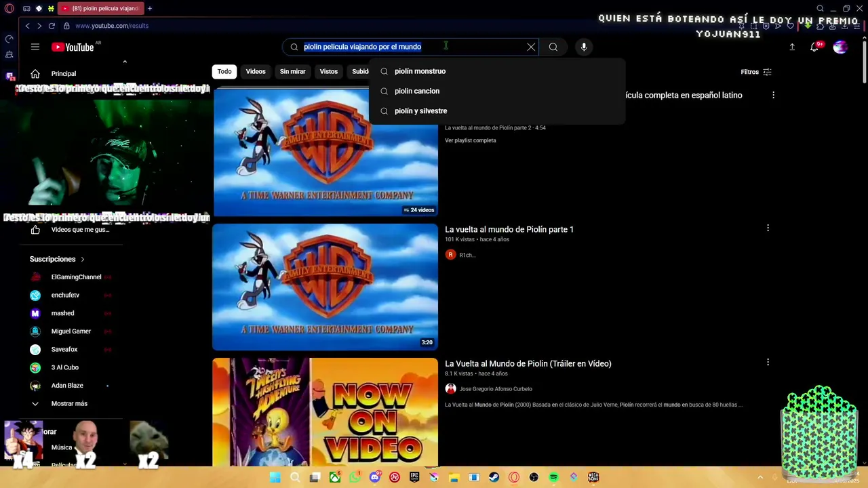The width and height of the screenshot is (868, 488).
Task: Open more options for the playlist result
Action: pos(773,96)
